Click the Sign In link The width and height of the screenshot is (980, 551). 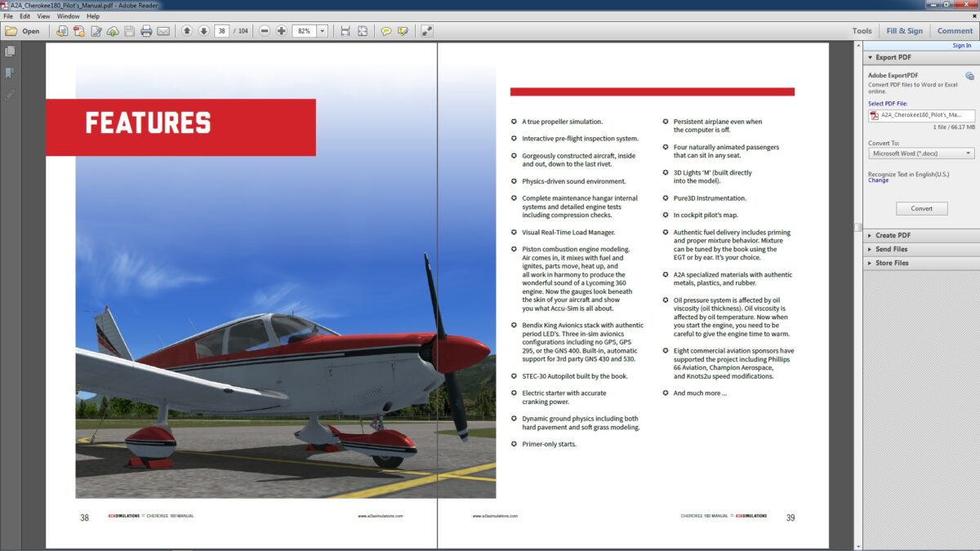coord(962,45)
